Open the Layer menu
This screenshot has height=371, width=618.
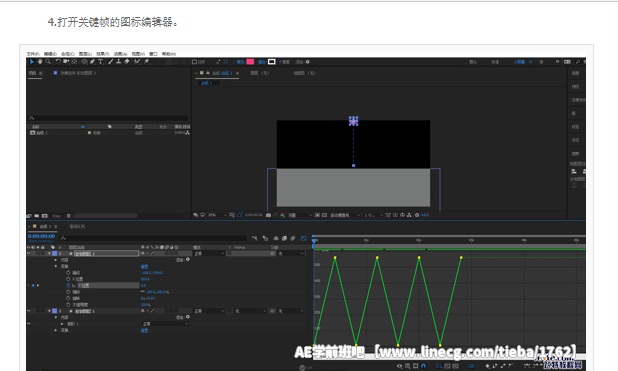point(85,54)
